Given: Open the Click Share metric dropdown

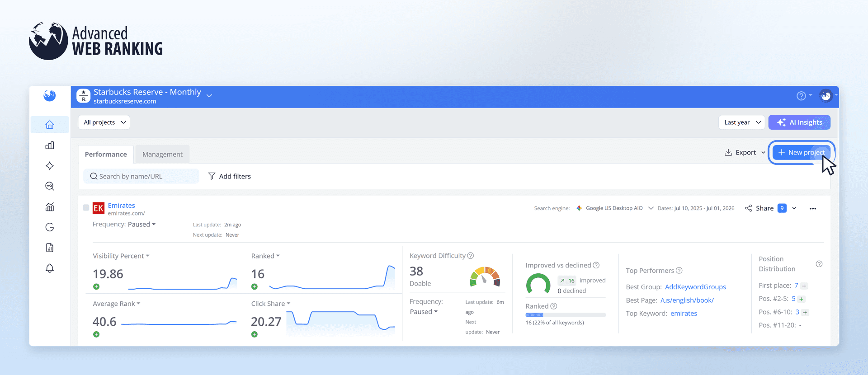Looking at the screenshot, I should click(x=270, y=304).
